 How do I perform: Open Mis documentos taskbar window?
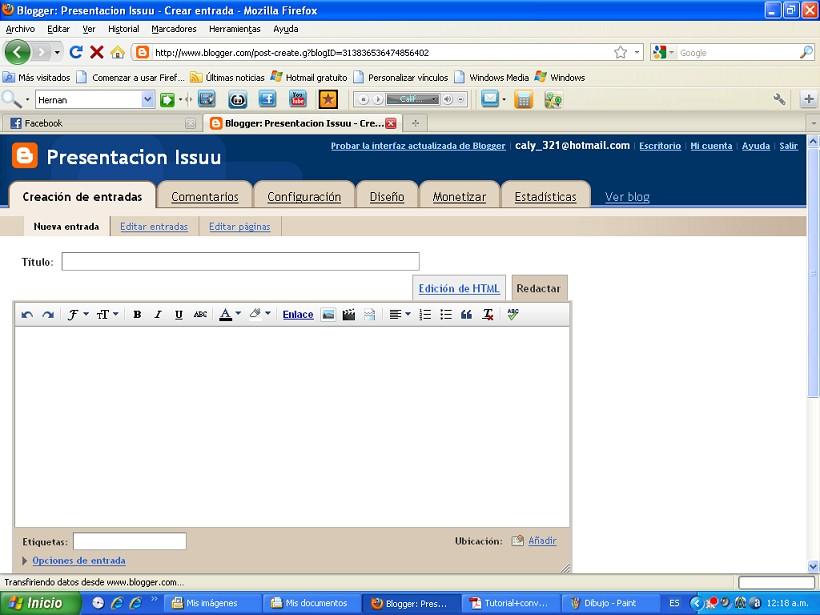310,603
